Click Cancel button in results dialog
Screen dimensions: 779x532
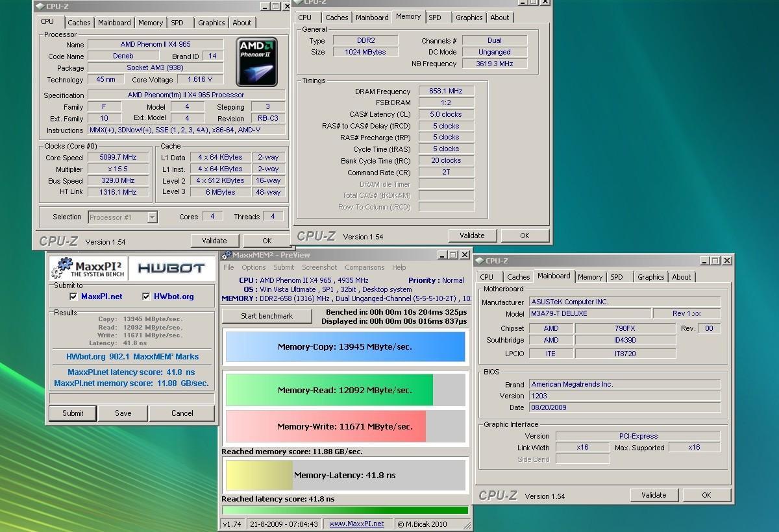click(x=182, y=413)
